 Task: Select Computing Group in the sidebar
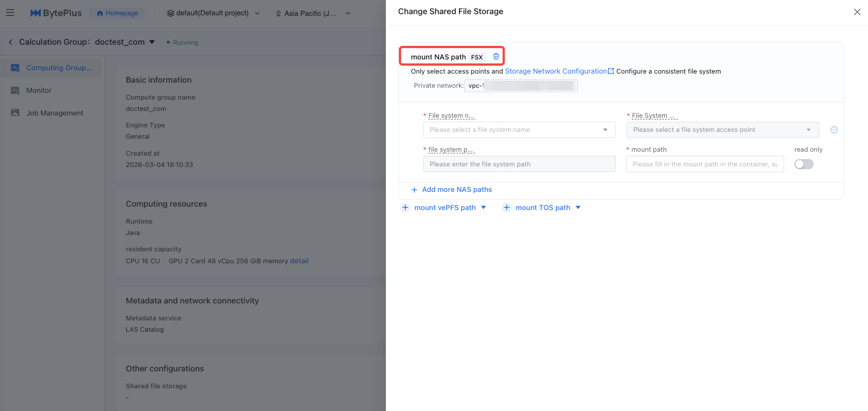58,68
